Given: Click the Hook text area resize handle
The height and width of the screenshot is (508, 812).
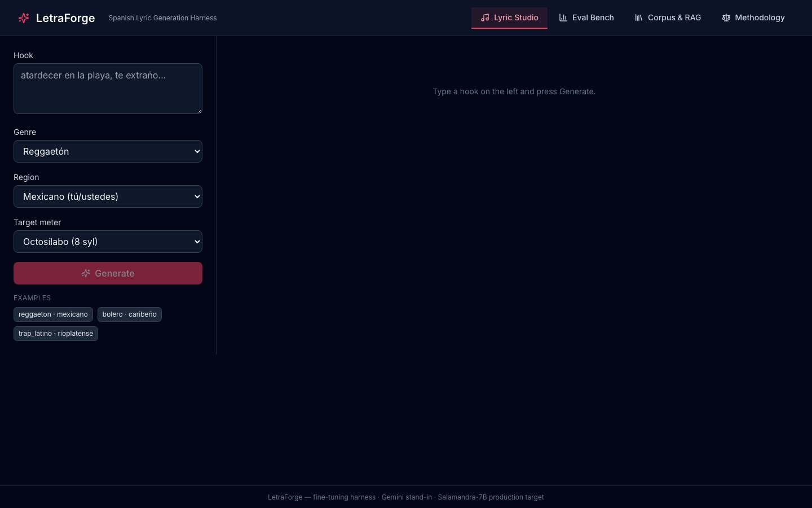Looking at the screenshot, I should coord(198,110).
